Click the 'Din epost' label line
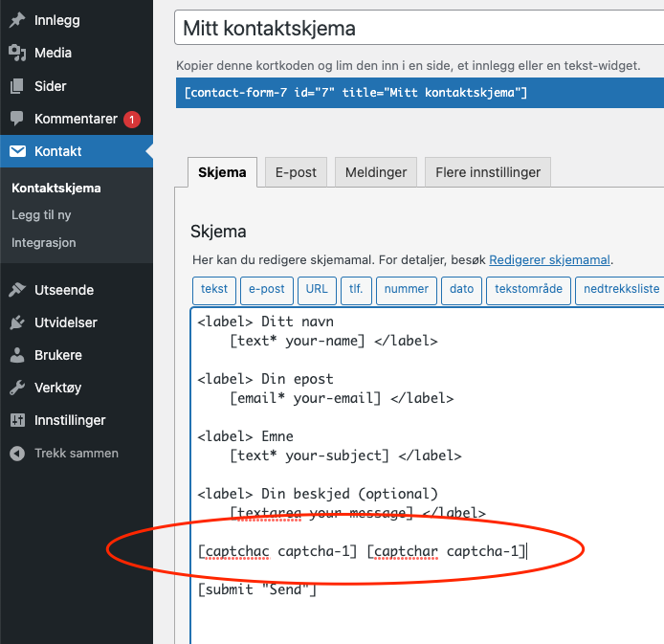This screenshot has height=644, width=664. point(266,379)
